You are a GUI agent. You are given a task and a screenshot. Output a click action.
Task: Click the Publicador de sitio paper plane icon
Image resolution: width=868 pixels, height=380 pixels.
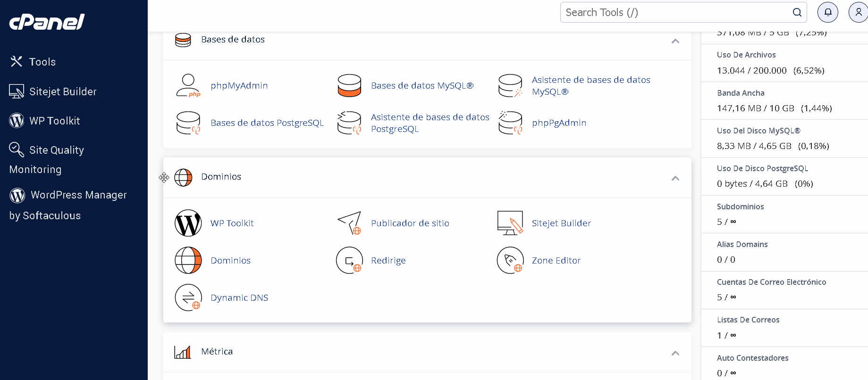click(349, 223)
